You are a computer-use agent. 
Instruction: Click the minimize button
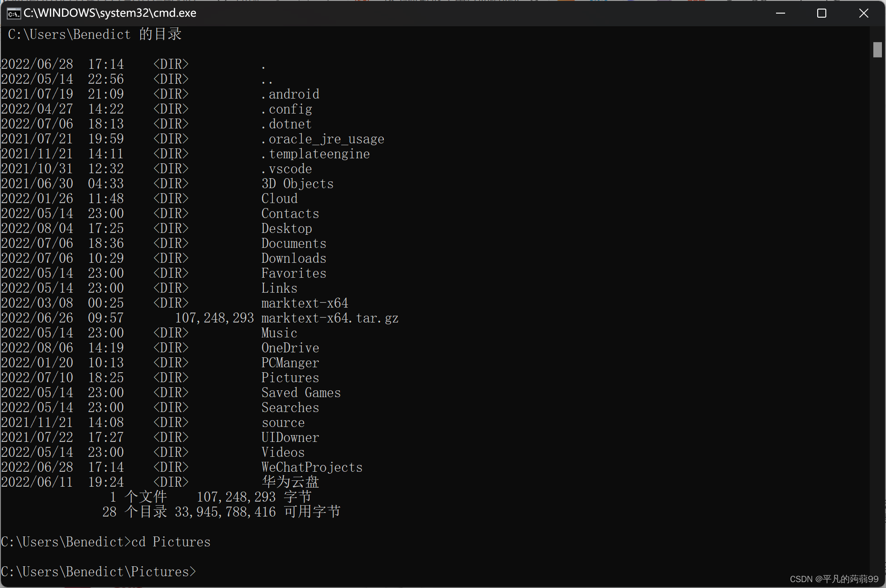(780, 13)
